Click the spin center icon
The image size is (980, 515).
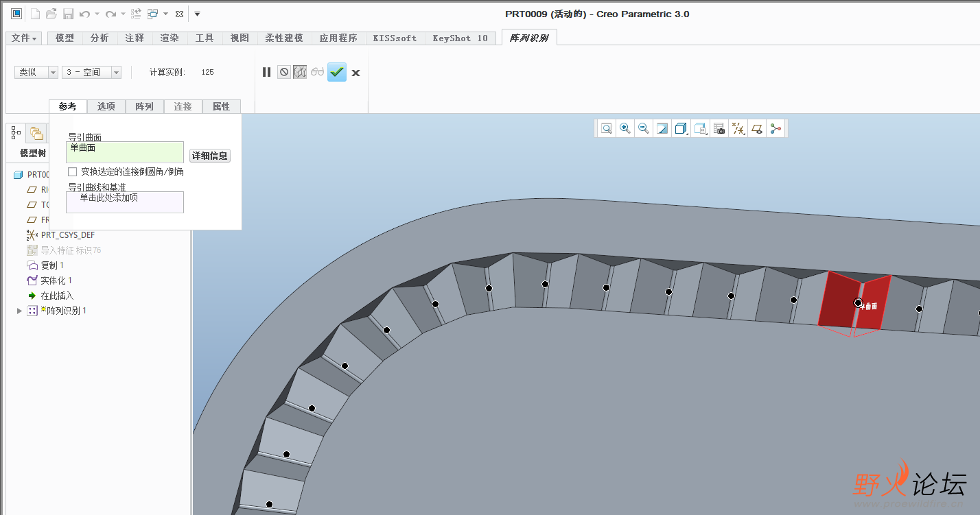[776, 128]
